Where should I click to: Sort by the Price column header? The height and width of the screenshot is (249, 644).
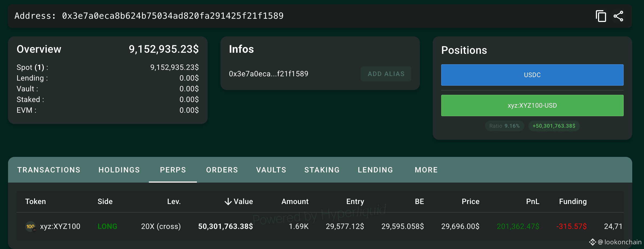click(x=471, y=201)
